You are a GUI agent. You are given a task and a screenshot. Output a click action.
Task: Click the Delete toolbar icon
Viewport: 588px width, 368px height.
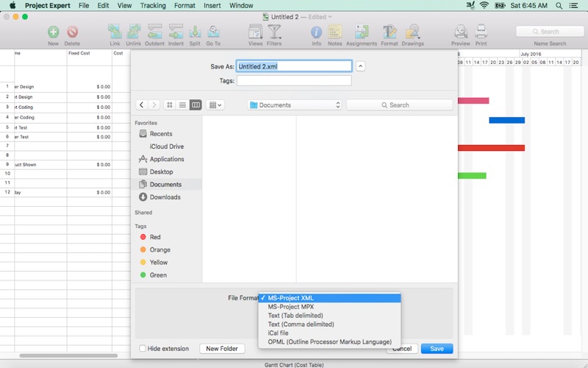pyautogui.click(x=72, y=32)
